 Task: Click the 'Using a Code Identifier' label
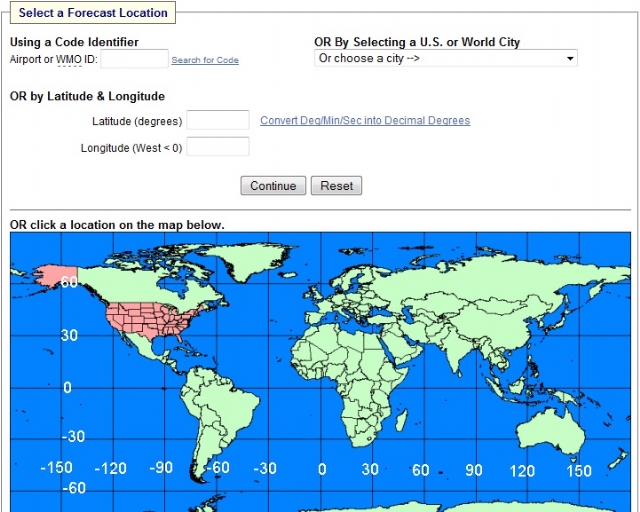click(74, 42)
